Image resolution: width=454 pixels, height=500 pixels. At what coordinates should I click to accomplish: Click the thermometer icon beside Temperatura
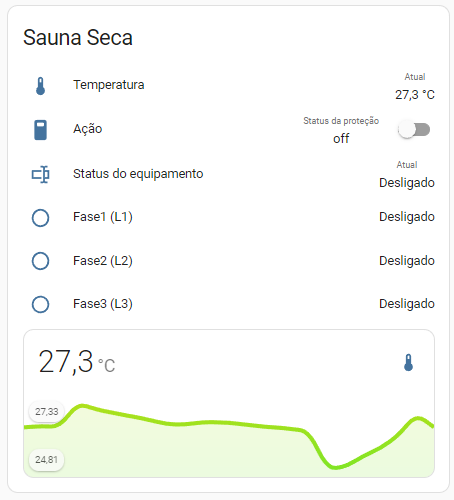pyautogui.click(x=40, y=86)
